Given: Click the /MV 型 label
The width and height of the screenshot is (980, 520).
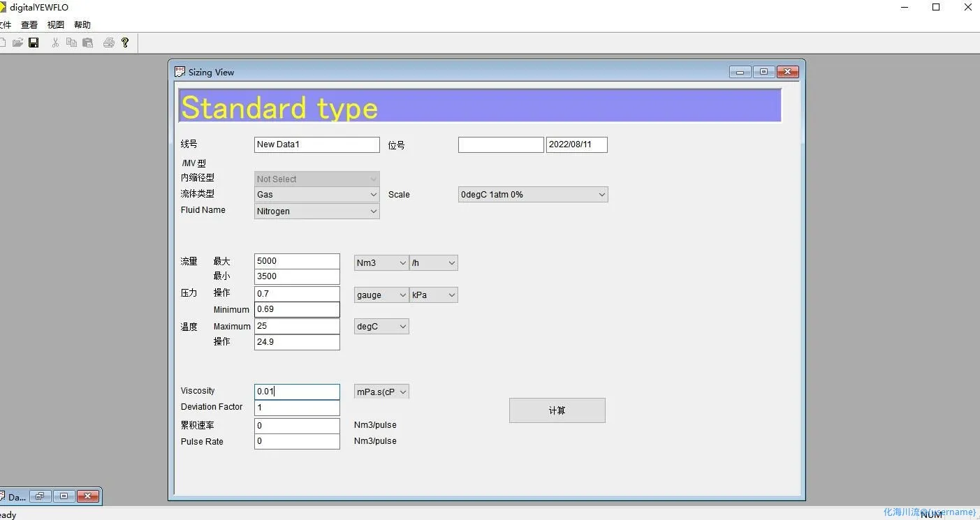Looking at the screenshot, I should pyautogui.click(x=193, y=163).
